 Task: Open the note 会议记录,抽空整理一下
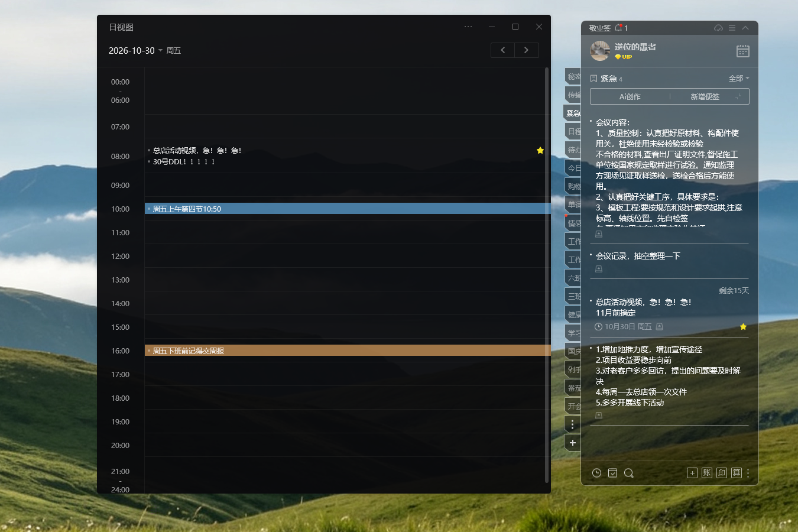(x=638, y=256)
